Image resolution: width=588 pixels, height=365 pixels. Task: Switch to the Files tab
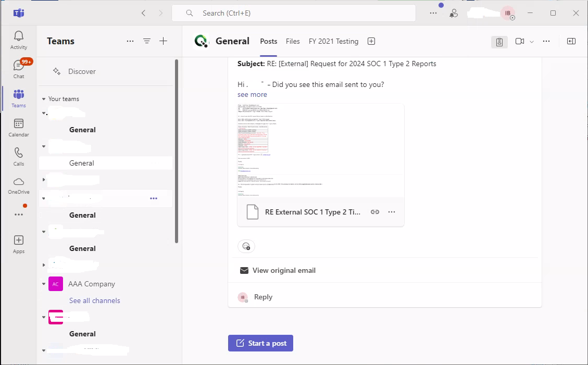[x=293, y=41]
